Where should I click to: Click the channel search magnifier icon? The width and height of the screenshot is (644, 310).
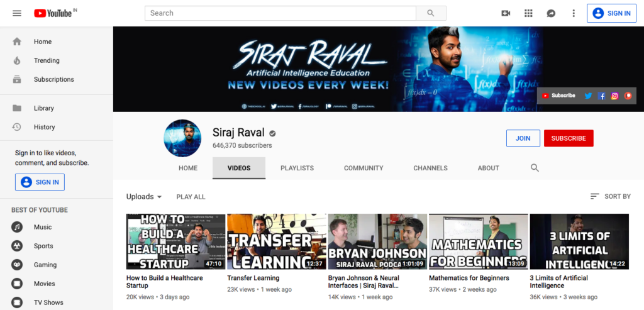pos(535,168)
